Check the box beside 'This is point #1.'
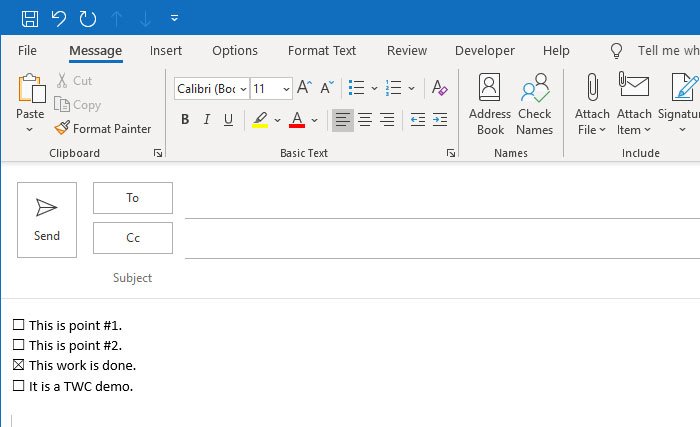The width and height of the screenshot is (700, 427). click(18, 325)
